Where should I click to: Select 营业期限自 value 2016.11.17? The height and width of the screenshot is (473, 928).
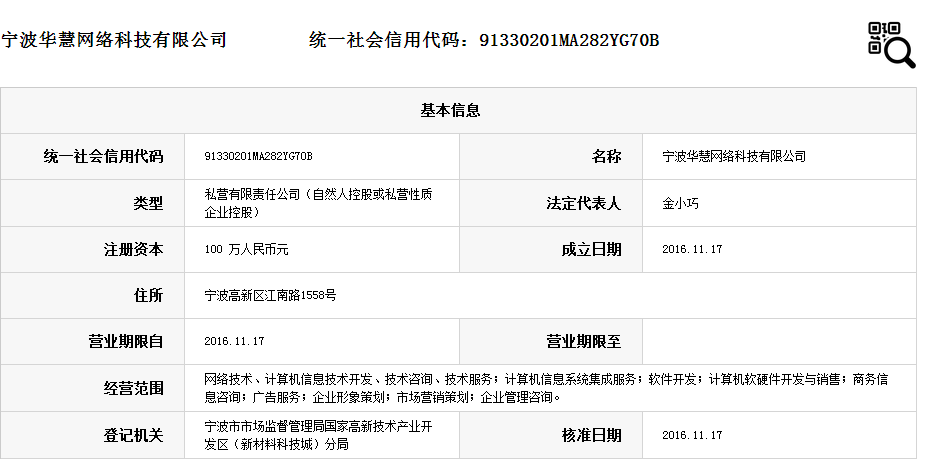(234, 342)
